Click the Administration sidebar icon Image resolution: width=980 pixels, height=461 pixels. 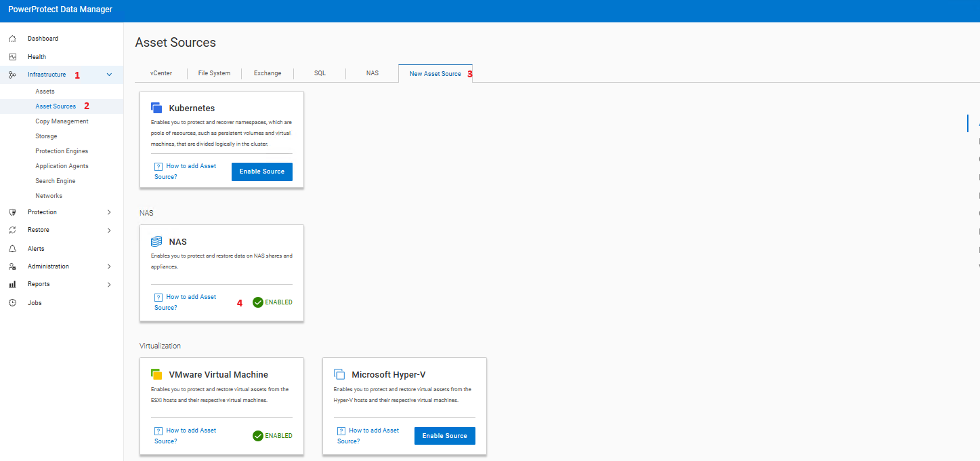(x=12, y=266)
